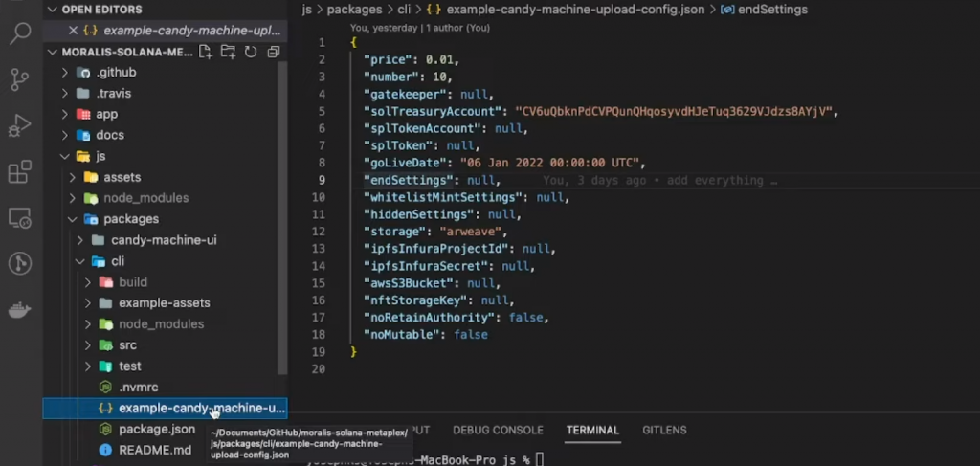The image size is (980, 466).
Task: Click line number 19 in gutter
Action: click(x=318, y=352)
